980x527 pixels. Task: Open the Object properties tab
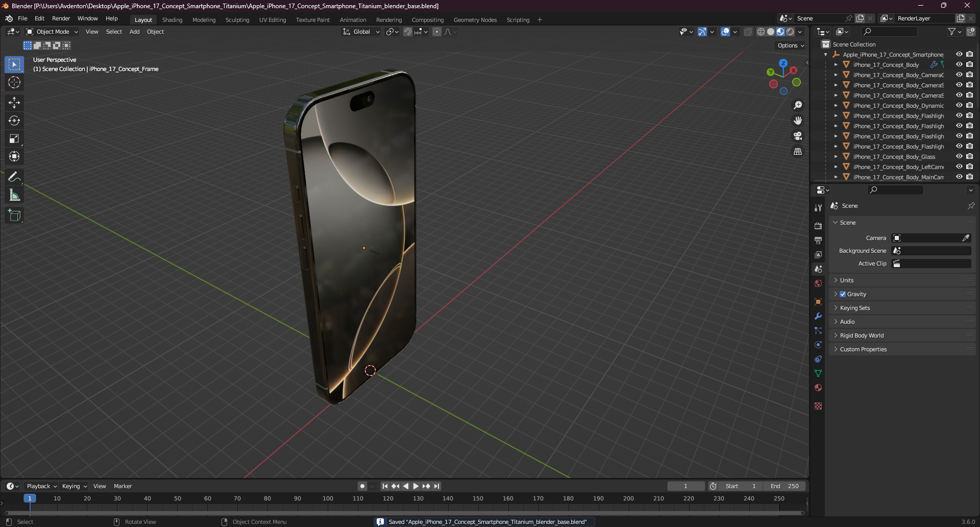click(x=818, y=302)
